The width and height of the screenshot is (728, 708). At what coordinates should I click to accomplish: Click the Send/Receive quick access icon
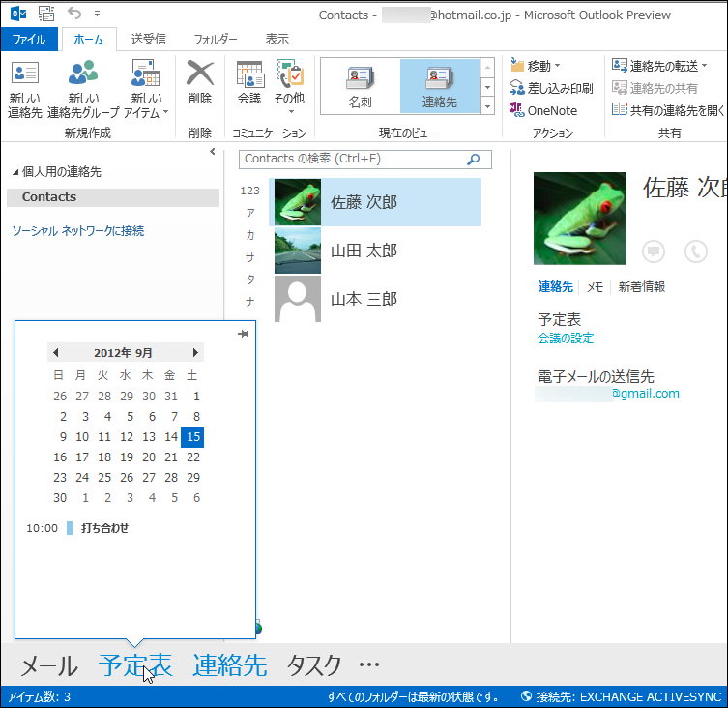point(46,14)
